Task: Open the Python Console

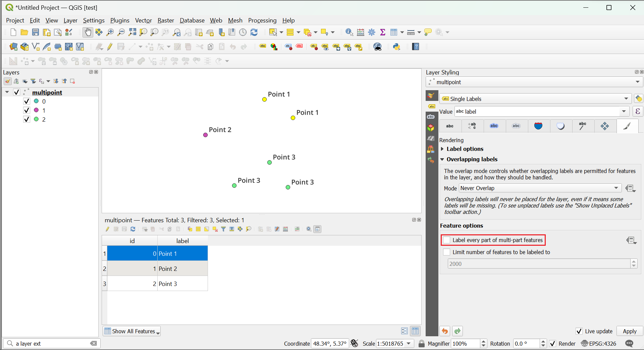Action: 396,47
